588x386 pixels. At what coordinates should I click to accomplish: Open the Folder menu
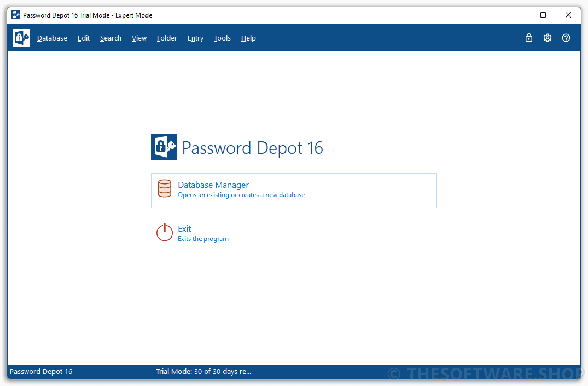click(x=167, y=38)
